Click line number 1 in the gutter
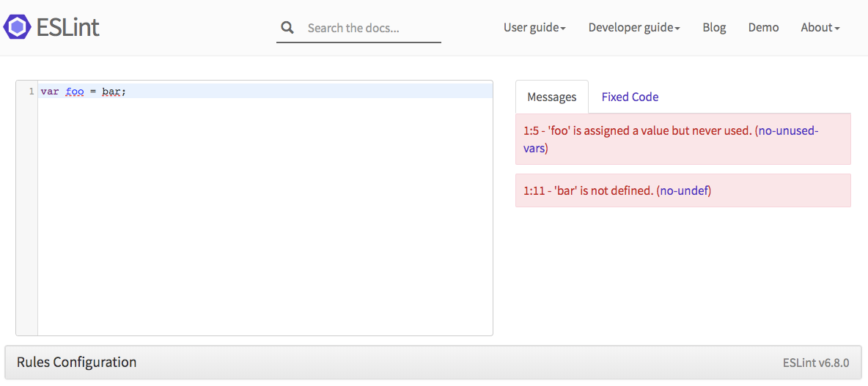This screenshot has width=868, height=386. point(31,92)
